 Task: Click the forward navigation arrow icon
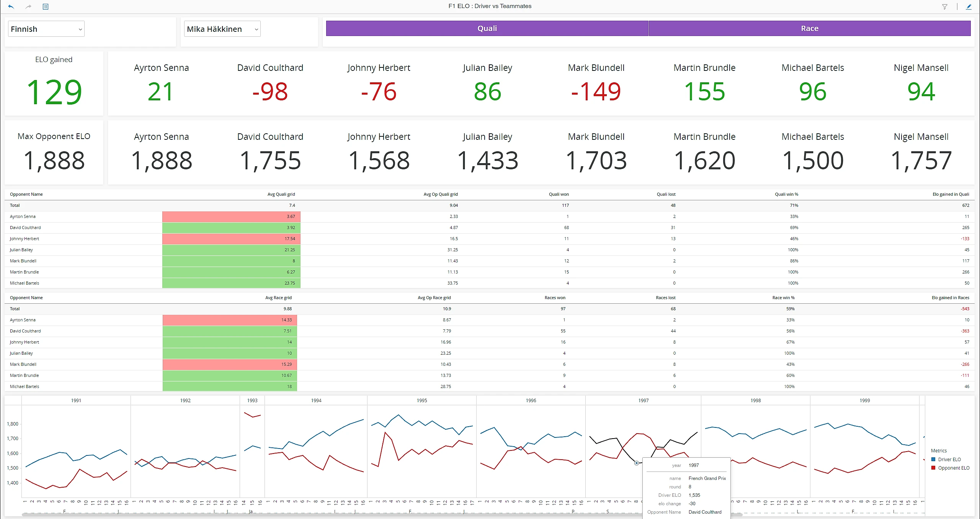[x=28, y=7]
